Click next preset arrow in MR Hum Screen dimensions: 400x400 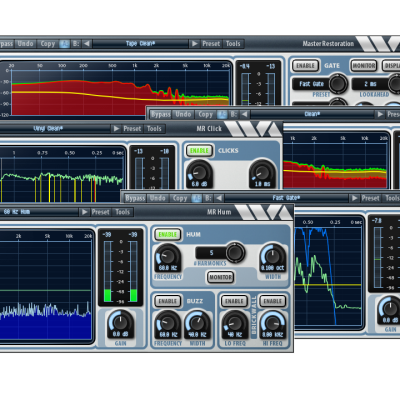(85, 212)
